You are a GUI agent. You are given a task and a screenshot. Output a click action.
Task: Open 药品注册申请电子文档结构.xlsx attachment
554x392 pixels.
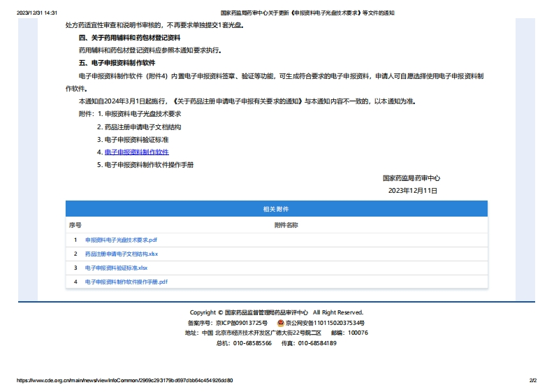122,254
